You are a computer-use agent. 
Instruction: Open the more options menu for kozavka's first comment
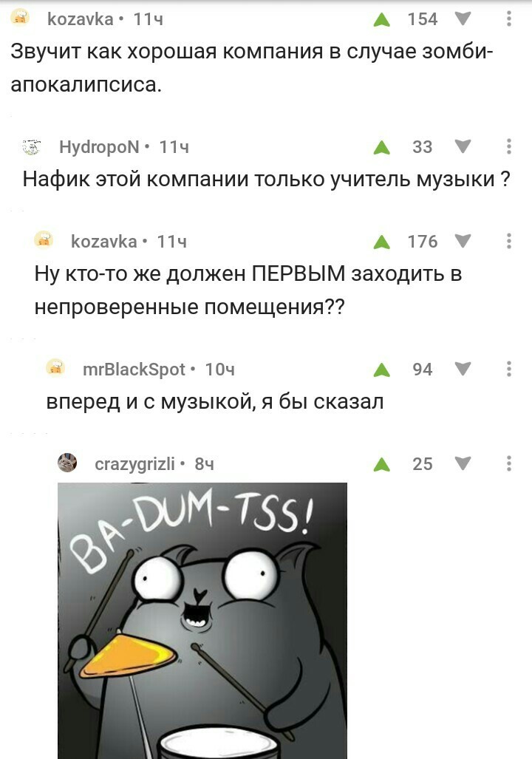509,19
